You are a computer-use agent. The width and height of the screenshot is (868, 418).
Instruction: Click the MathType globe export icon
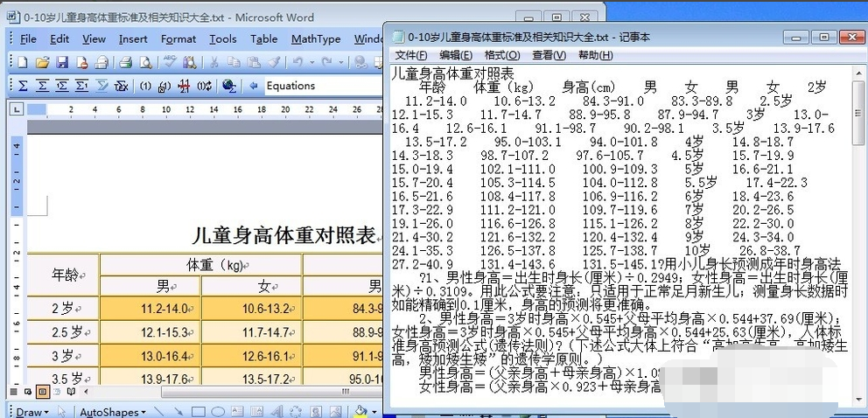[x=228, y=86]
